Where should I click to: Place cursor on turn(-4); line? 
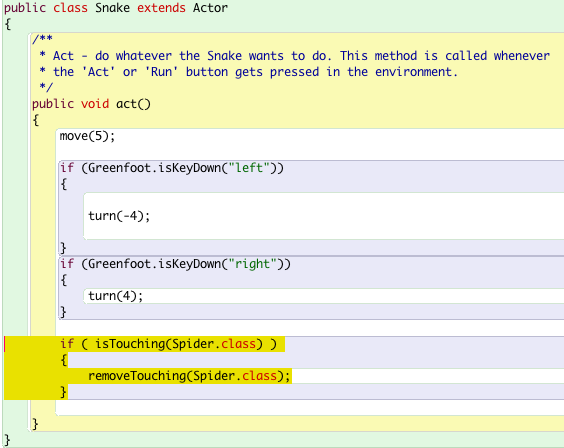click(119, 216)
